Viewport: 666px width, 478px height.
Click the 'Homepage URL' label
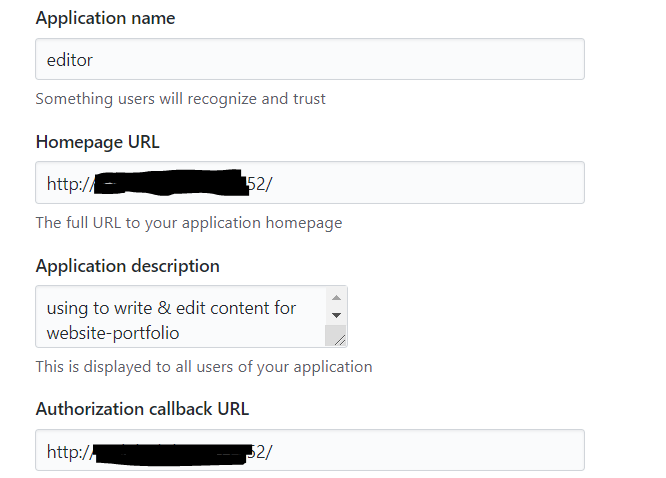(x=98, y=142)
